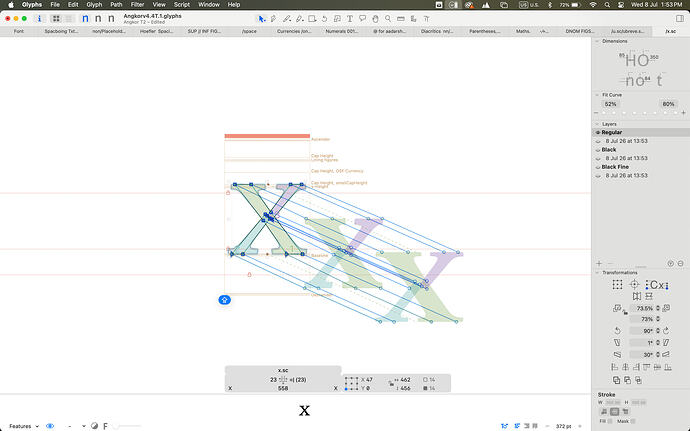The width and height of the screenshot is (690, 431).
Task: Click stepper on 73.5% scale field
Action: tap(658, 308)
